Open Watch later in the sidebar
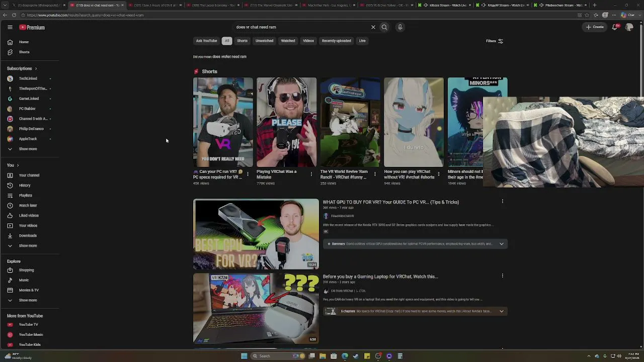This screenshot has height=362, width=644. pyautogui.click(x=28, y=206)
